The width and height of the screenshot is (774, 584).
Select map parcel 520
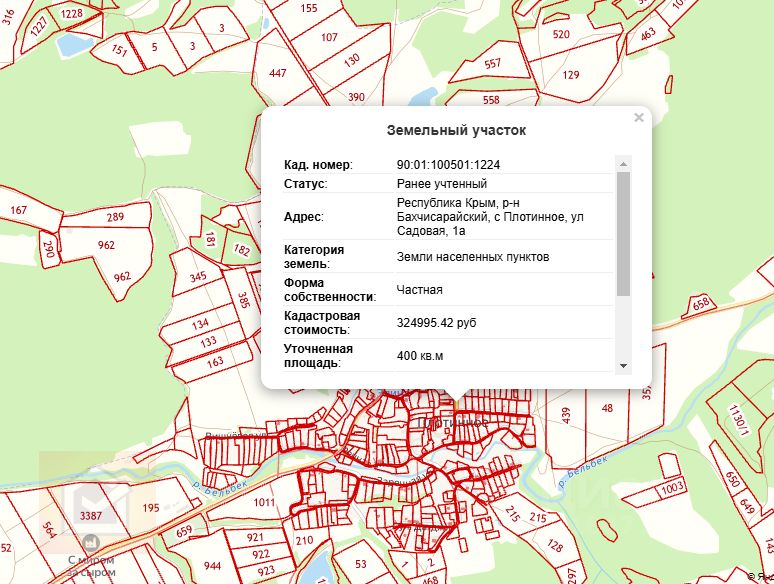(x=561, y=34)
